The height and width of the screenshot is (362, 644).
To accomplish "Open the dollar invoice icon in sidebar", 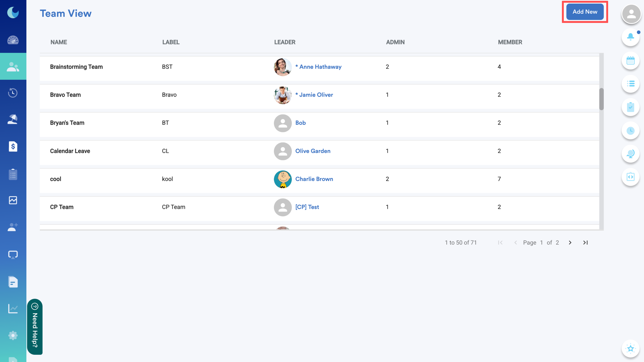I will coord(13,147).
